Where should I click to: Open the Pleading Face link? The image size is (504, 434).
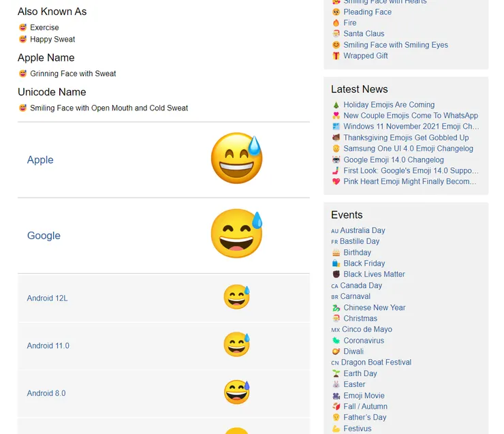[367, 12]
